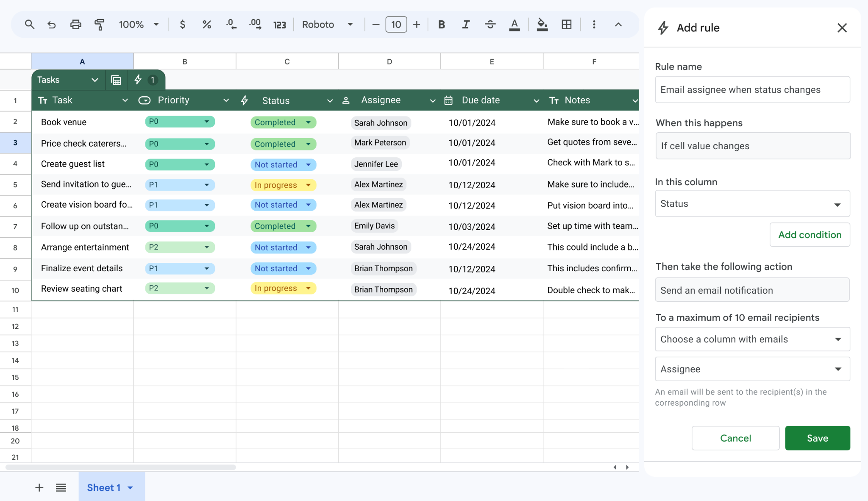Open borders tool icon
This screenshot has height=501, width=868.
point(567,25)
